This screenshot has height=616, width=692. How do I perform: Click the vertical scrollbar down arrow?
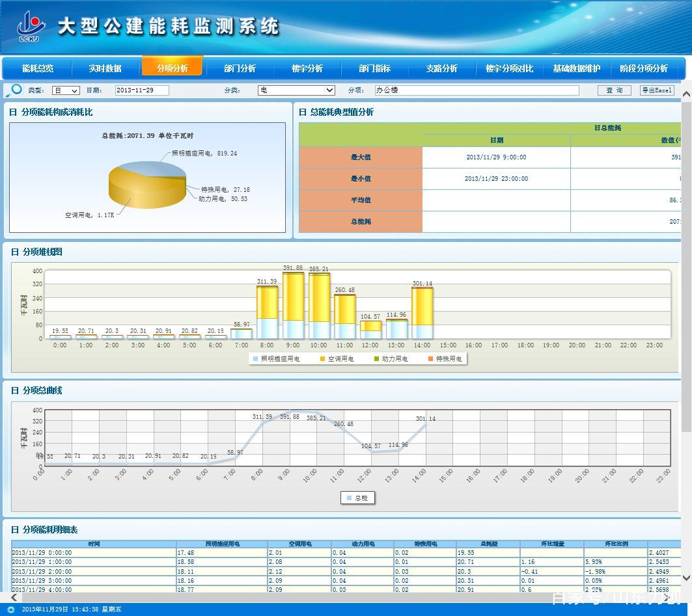pyautogui.click(x=686, y=578)
